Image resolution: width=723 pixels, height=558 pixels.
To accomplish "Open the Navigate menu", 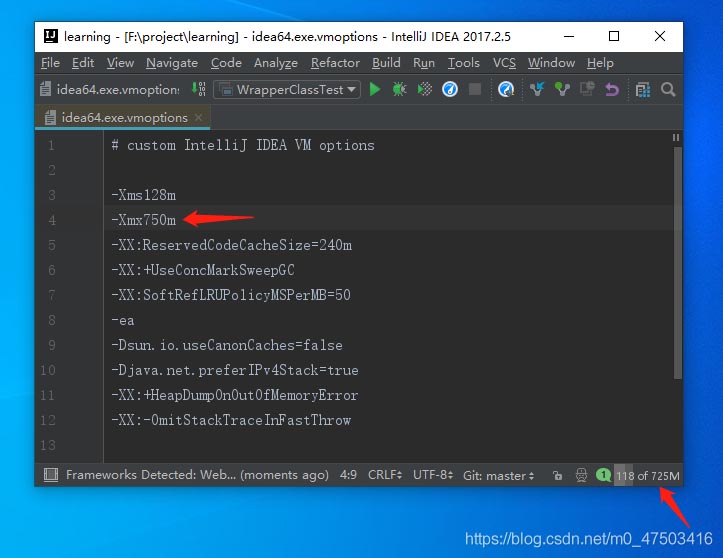I will 172,63.
